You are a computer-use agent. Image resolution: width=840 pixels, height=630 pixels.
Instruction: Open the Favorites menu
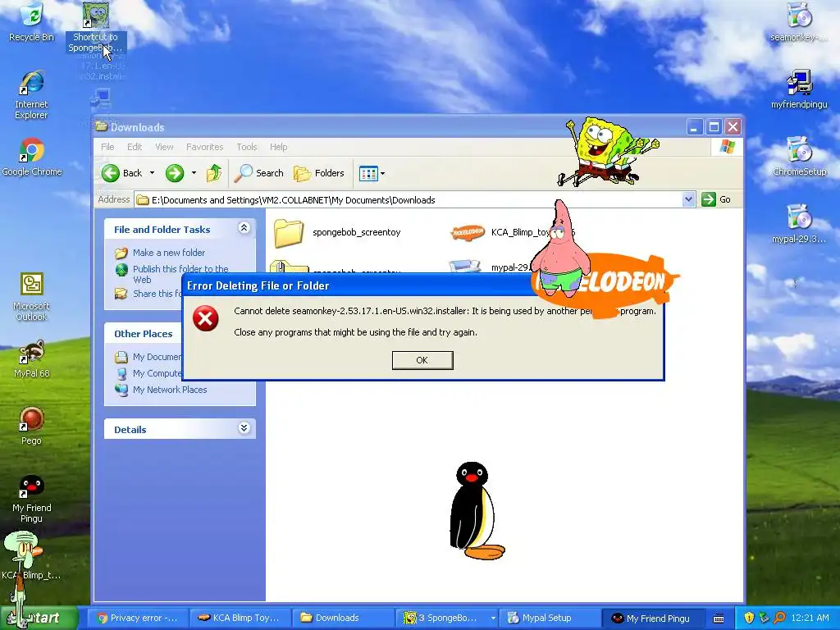[x=204, y=147]
